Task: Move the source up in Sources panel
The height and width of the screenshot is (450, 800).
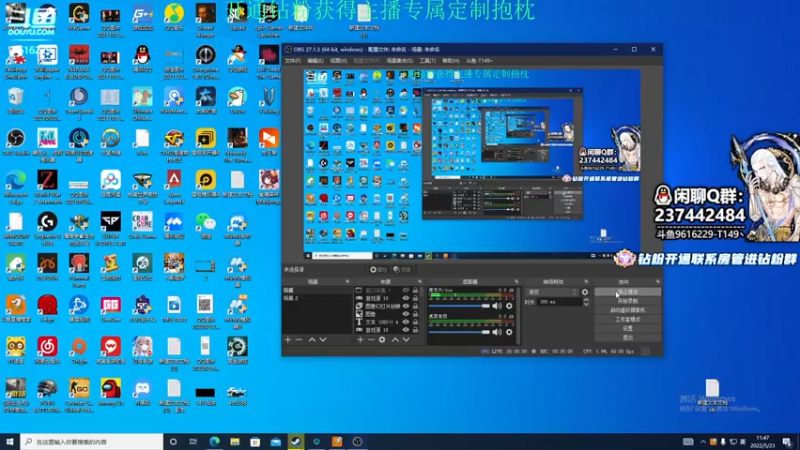Action: coord(395,340)
